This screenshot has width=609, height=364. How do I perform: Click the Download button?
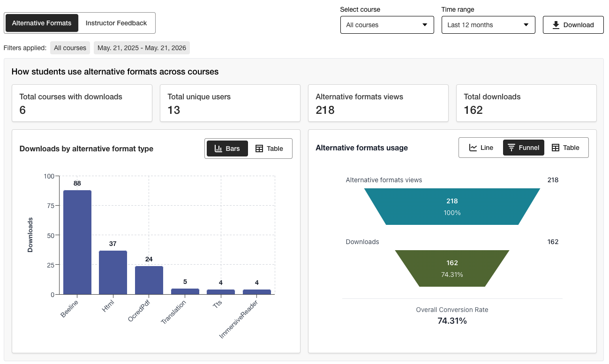[573, 25]
